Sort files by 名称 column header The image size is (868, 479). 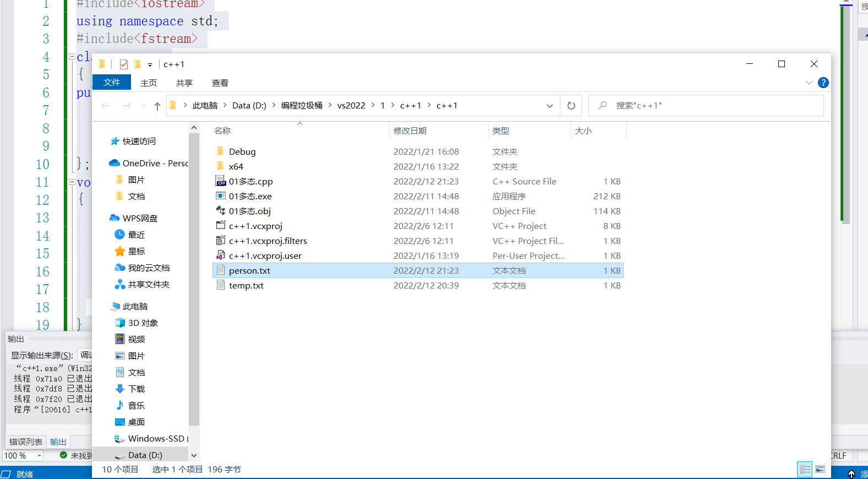point(300,130)
